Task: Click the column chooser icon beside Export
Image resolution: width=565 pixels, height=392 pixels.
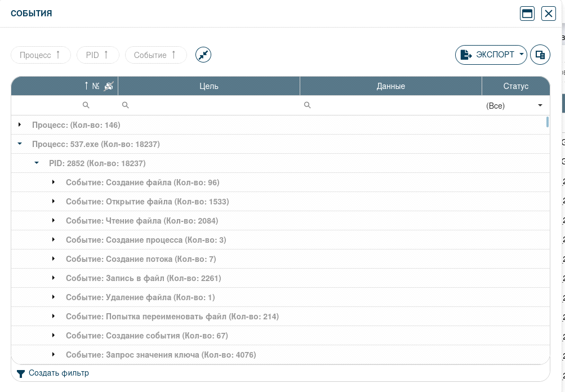Action: click(x=540, y=55)
